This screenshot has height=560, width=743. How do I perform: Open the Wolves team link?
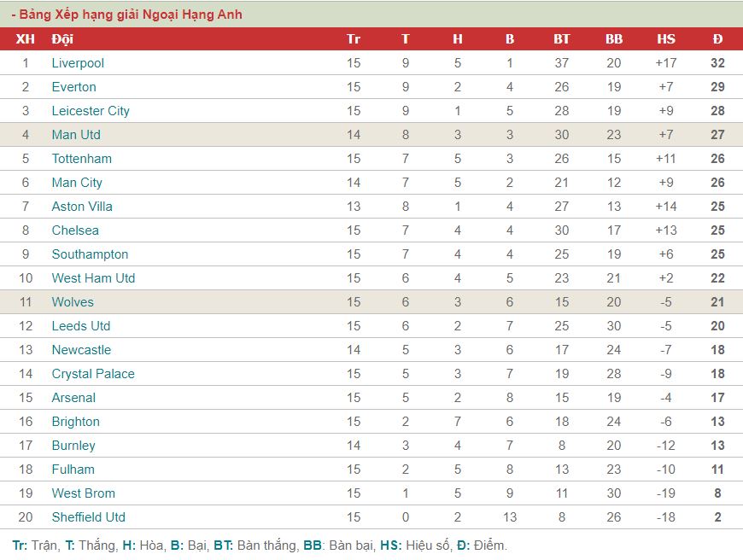pyautogui.click(x=73, y=302)
